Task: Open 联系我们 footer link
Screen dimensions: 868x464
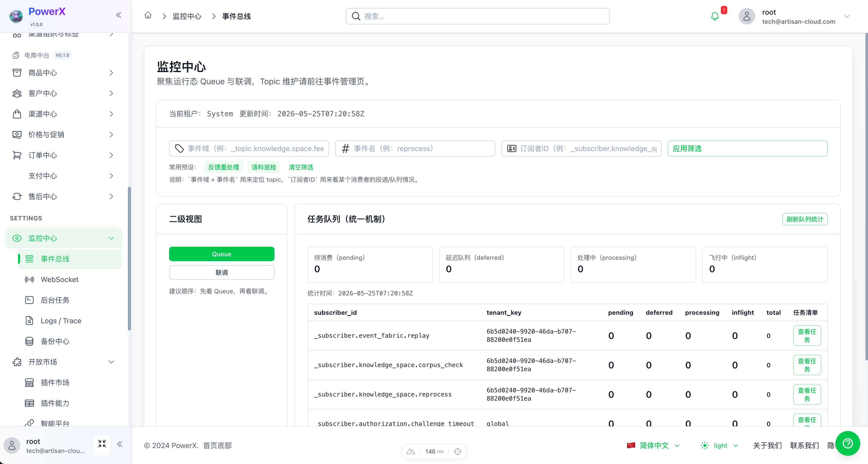Action: [x=804, y=445]
